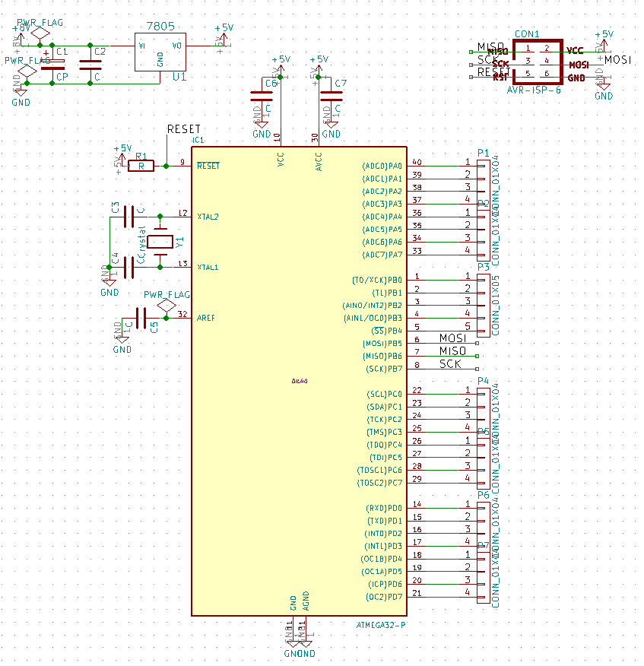Select the AVR-ISP-6 connector CON1 body
This screenshot has width=644, height=666.
[538, 62]
